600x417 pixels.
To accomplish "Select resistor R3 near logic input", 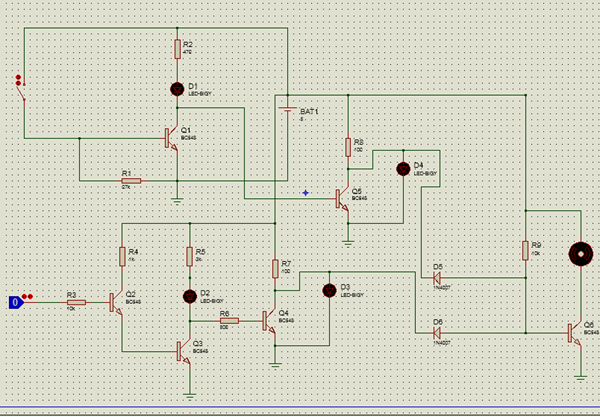I will (76, 303).
